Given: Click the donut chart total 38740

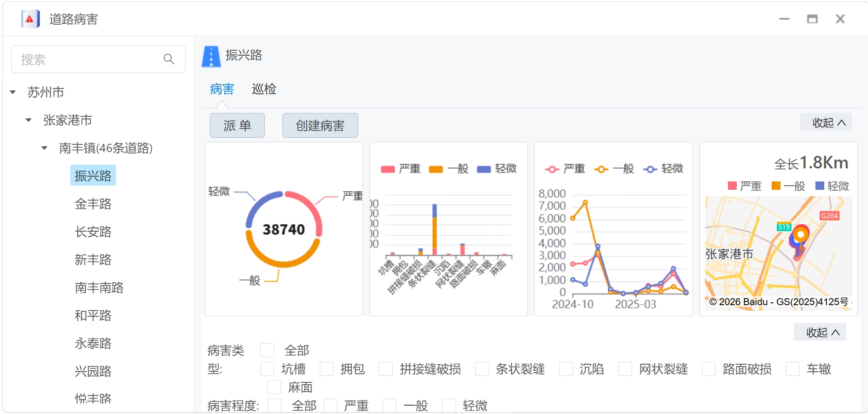Looking at the screenshot, I should point(283,229).
